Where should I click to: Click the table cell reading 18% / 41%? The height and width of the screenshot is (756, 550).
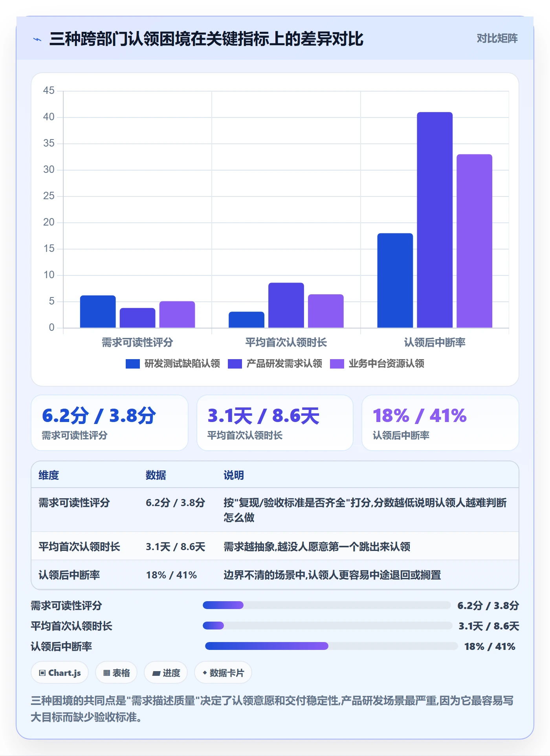[171, 575]
